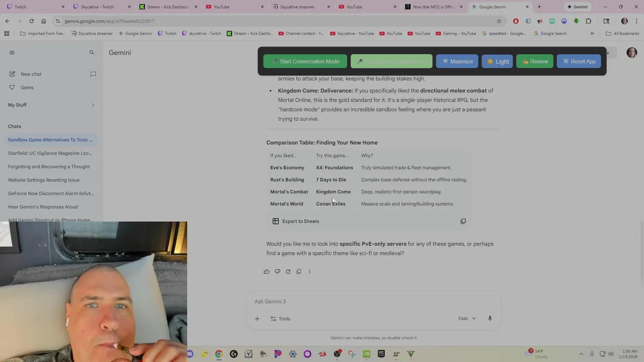
Task: Open Chrome from the Windows taskbar
Action: (x=219, y=354)
